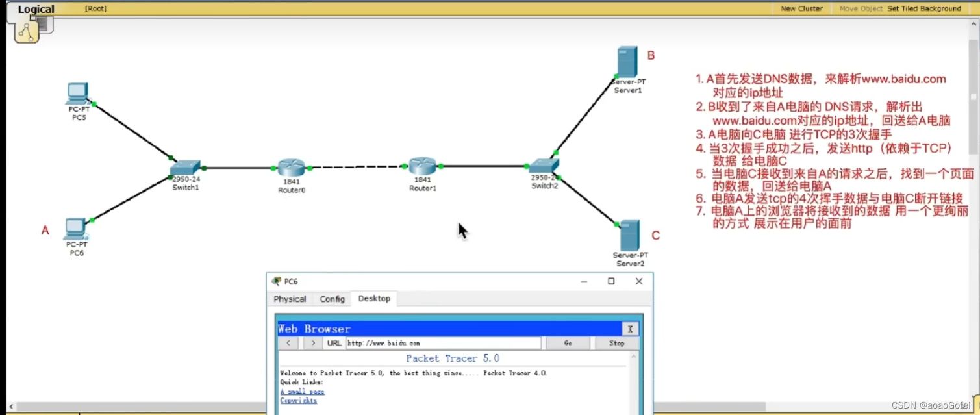The height and width of the screenshot is (415, 980).
Task: Click the Go button in browser
Action: click(x=568, y=343)
